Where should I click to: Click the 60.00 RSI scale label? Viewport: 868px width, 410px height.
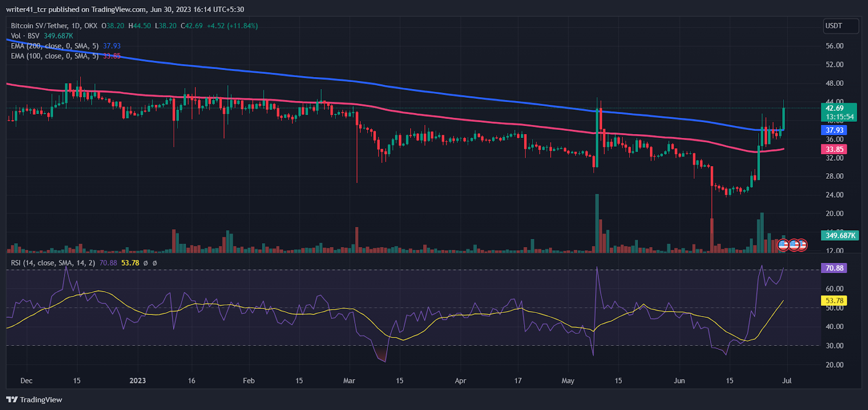[x=834, y=289]
